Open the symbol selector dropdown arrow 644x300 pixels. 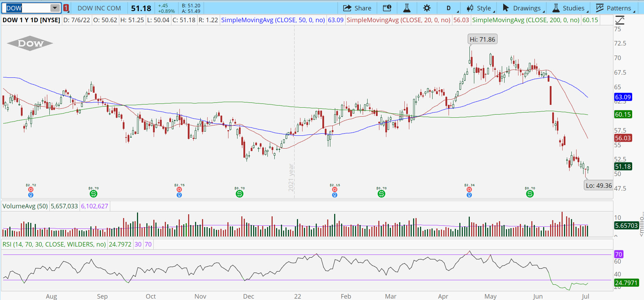[x=55, y=8]
